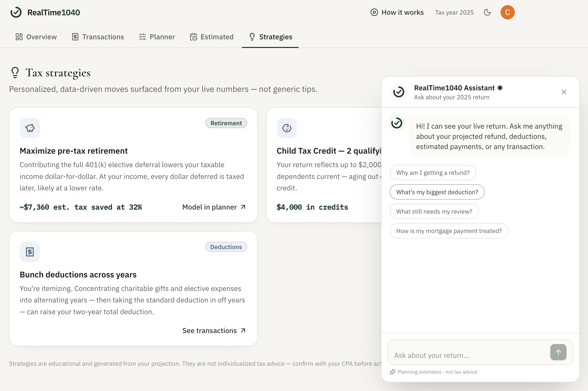
Task: Click the ~$7,360 est. tax saved value
Action: pyautogui.click(x=81, y=207)
